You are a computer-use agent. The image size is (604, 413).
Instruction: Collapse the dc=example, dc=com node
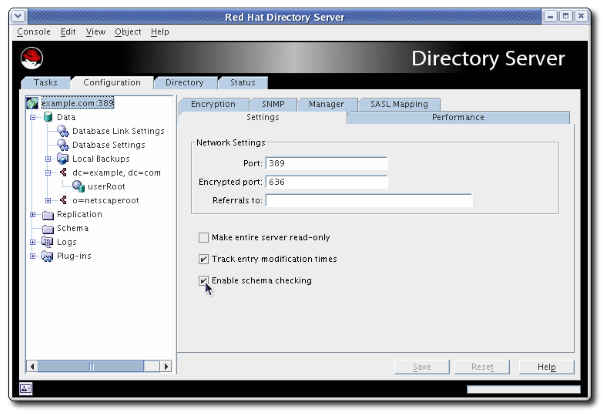[48, 173]
